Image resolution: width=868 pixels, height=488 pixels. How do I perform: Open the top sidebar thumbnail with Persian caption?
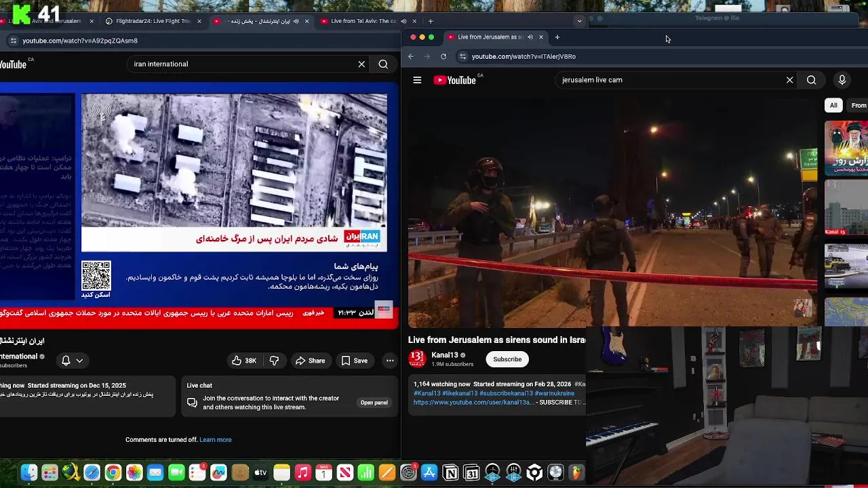pyautogui.click(x=846, y=148)
